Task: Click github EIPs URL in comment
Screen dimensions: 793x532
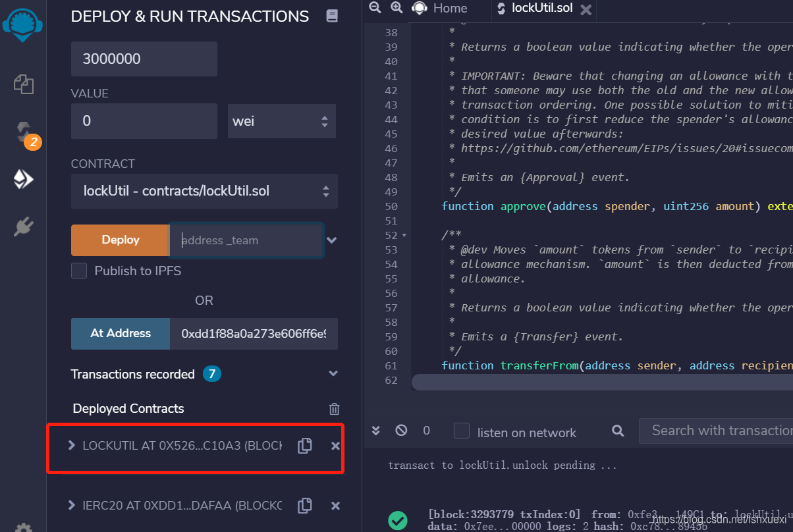Action: pos(627,148)
